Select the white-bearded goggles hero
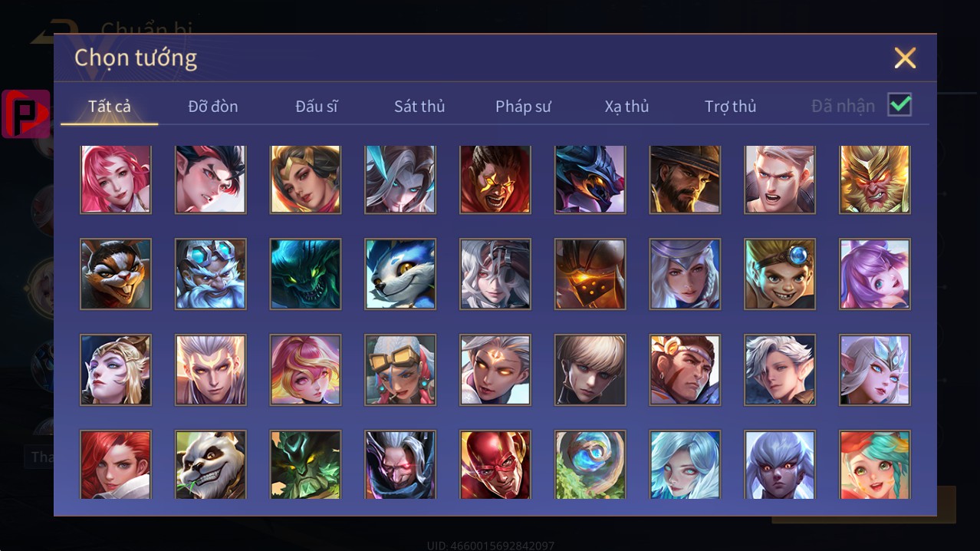 [210, 274]
